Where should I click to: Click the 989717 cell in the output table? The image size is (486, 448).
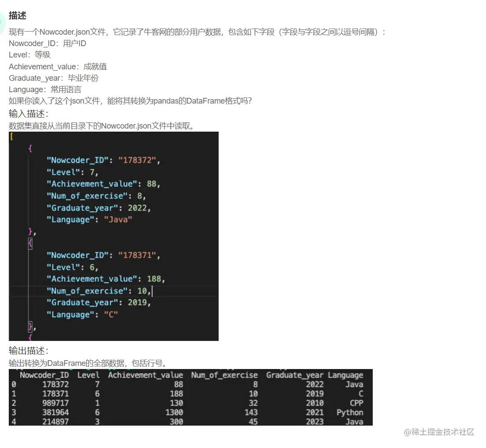55,403
